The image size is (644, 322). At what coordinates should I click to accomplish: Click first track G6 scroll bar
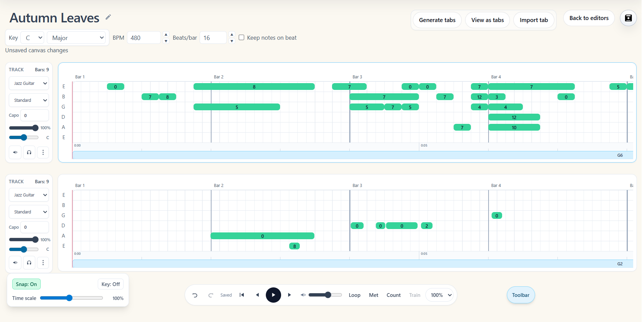353,155
